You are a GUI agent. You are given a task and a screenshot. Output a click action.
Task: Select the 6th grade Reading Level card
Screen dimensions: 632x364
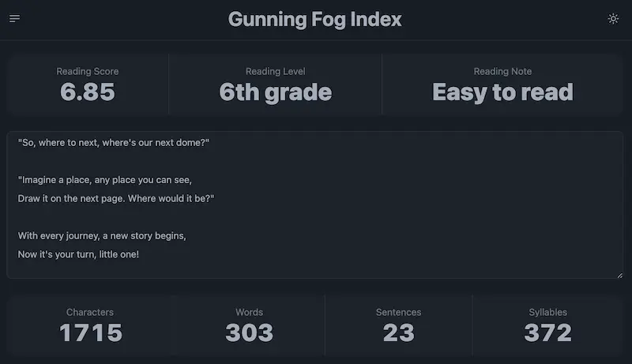[275, 84]
